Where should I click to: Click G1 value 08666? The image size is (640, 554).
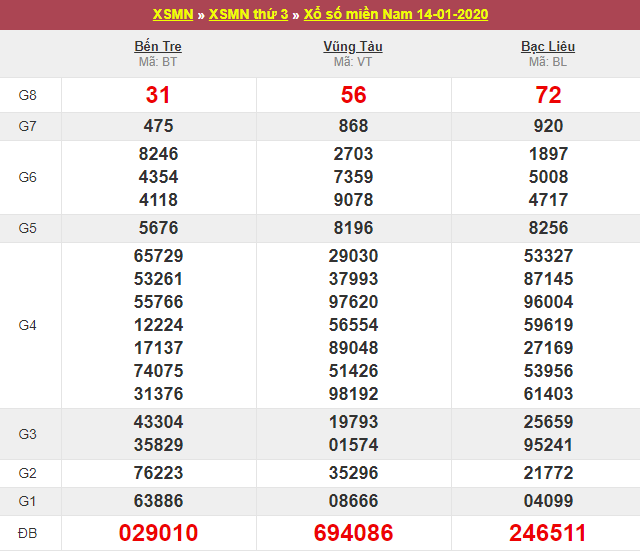coord(353,501)
